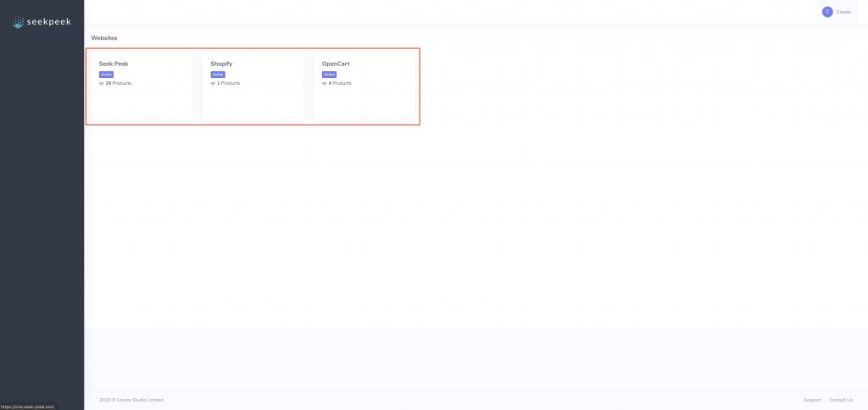The image size is (868, 410).
Task: Open the user avatar circle labeled C
Action: (x=827, y=12)
